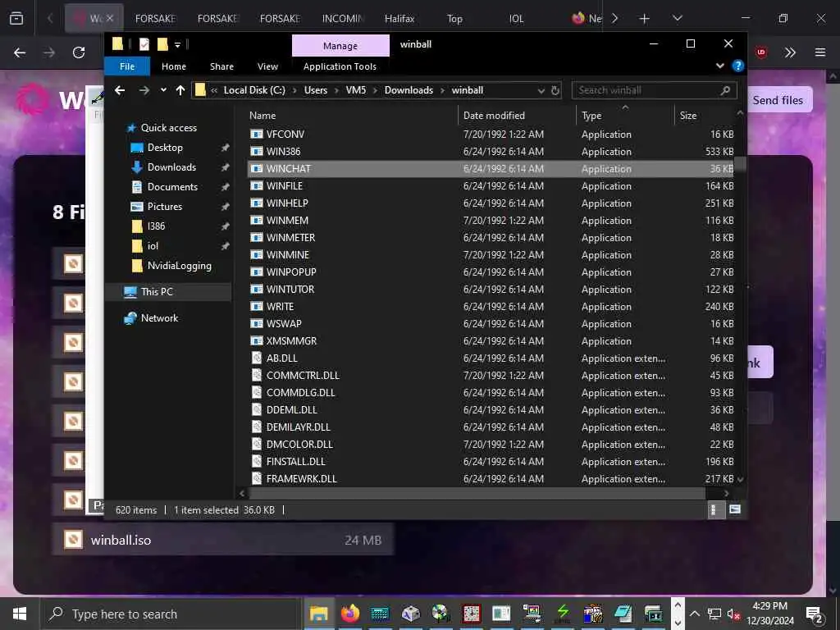The width and height of the screenshot is (840, 630).
Task: Click the taskbar Type here to search box
Action: click(171, 614)
